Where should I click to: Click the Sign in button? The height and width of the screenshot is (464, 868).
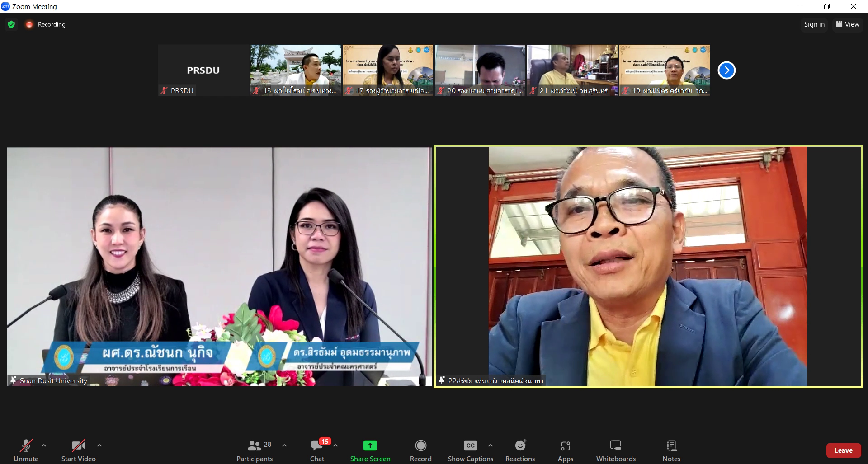click(814, 24)
